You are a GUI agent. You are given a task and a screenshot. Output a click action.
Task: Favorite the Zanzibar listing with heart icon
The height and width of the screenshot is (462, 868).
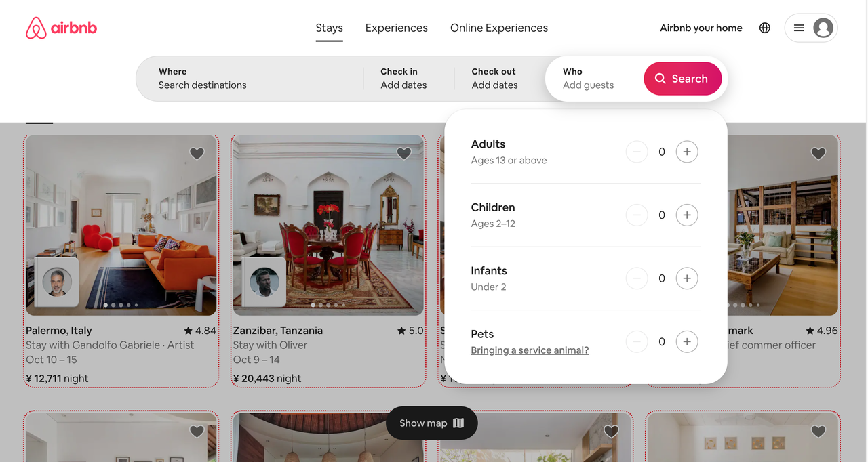point(404,154)
